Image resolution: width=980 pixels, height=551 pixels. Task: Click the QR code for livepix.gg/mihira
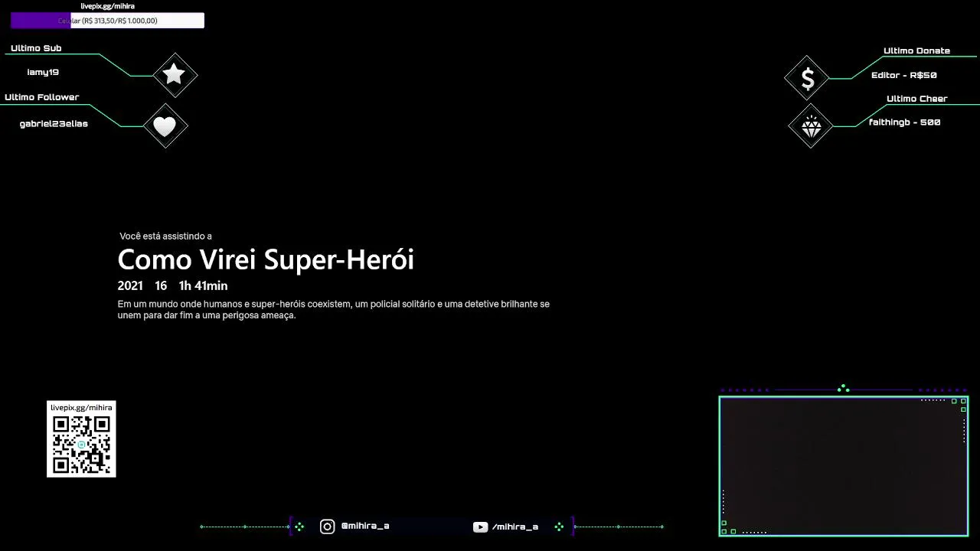81,445
